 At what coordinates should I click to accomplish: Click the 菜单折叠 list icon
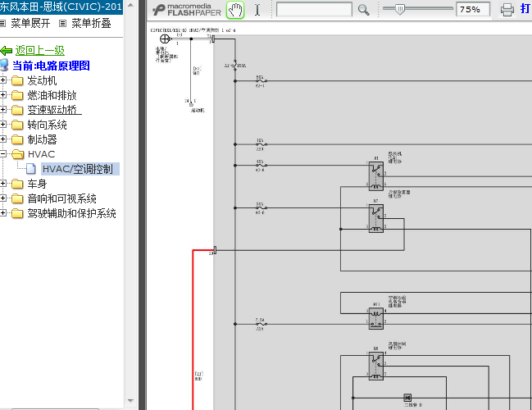pyautogui.click(x=62, y=24)
